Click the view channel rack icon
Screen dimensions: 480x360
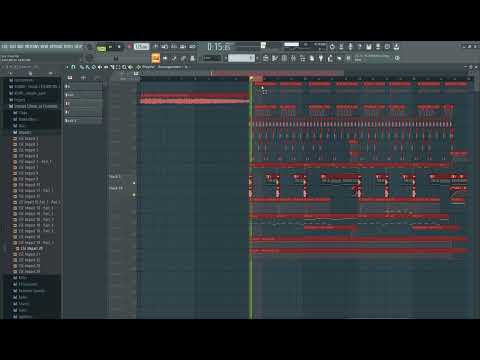pos(284,58)
